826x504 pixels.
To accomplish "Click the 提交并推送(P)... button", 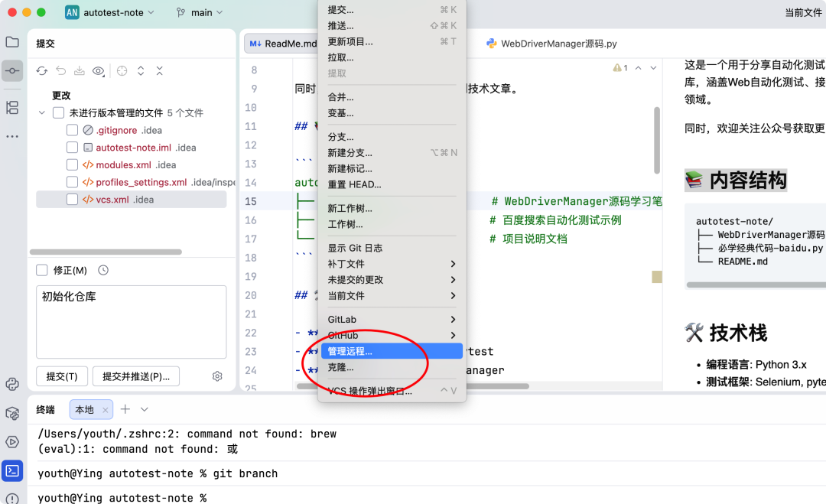I will pos(136,376).
